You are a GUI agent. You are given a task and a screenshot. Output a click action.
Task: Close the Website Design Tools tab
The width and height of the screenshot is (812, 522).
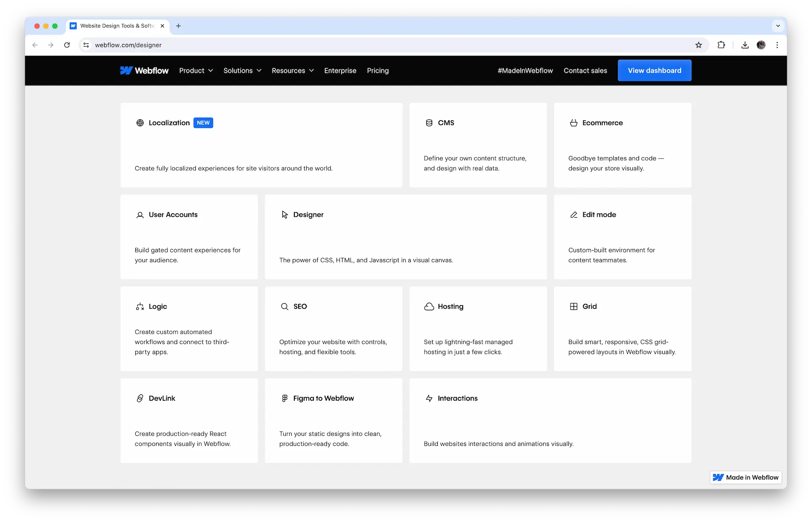pyautogui.click(x=162, y=26)
